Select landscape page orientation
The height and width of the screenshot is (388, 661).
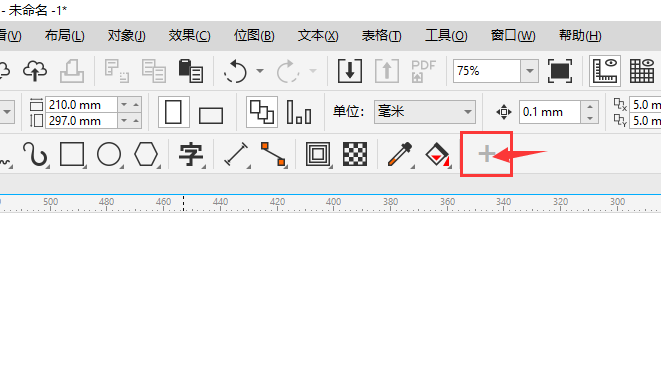(x=211, y=115)
